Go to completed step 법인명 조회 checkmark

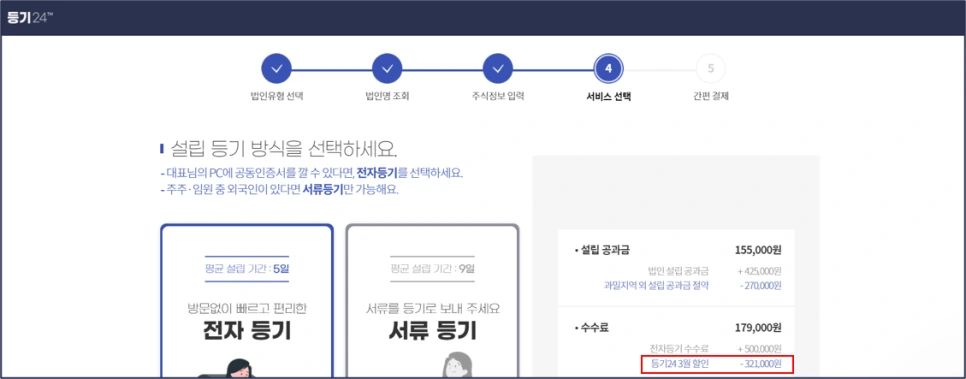tap(387, 68)
